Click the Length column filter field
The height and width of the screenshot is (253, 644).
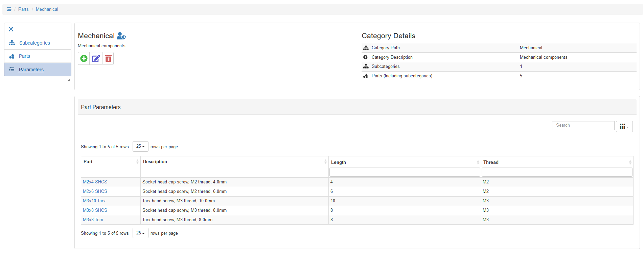(x=405, y=172)
